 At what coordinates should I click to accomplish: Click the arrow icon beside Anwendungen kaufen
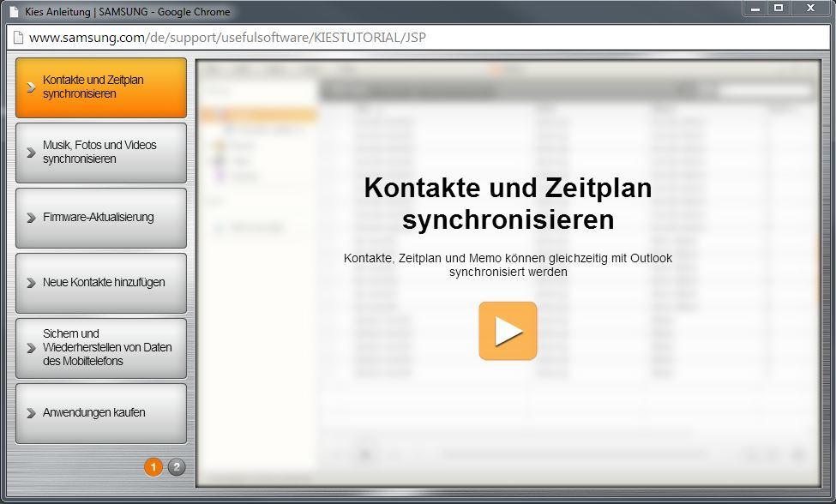point(31,413)
